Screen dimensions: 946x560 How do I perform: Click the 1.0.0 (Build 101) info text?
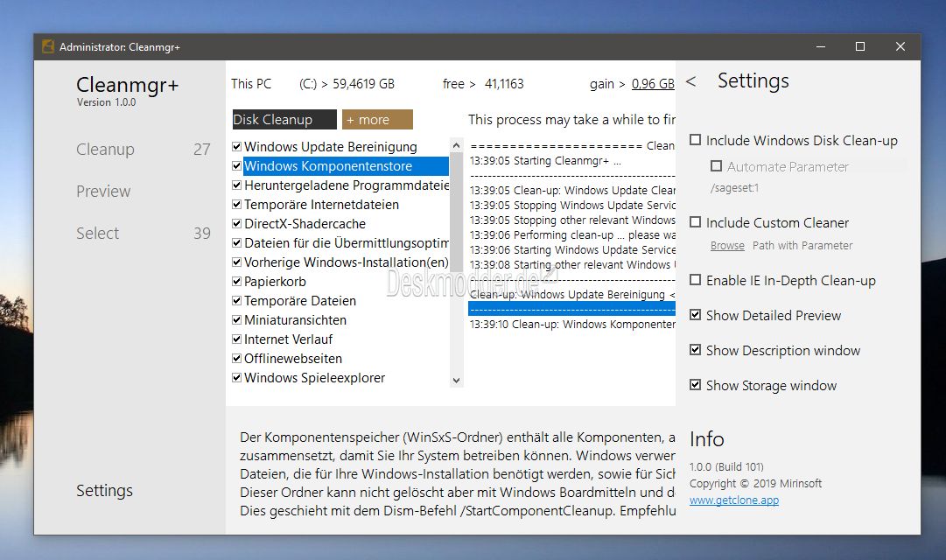tap(726, 467)
